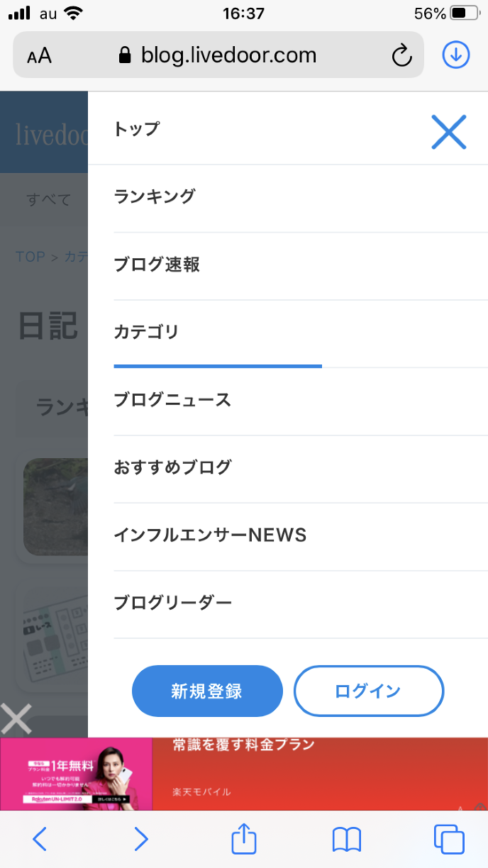The height and width of the screenshot is (868, 488).
Task: Open the Safari downloads icon
Action: 456,55
